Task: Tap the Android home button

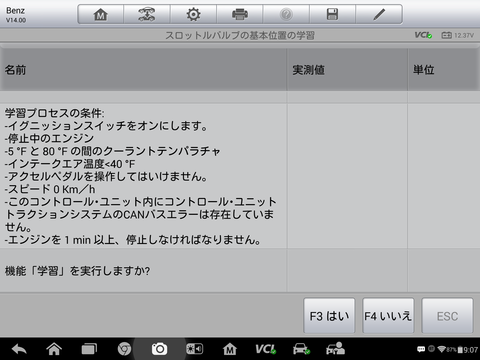Action: point(54,349)
